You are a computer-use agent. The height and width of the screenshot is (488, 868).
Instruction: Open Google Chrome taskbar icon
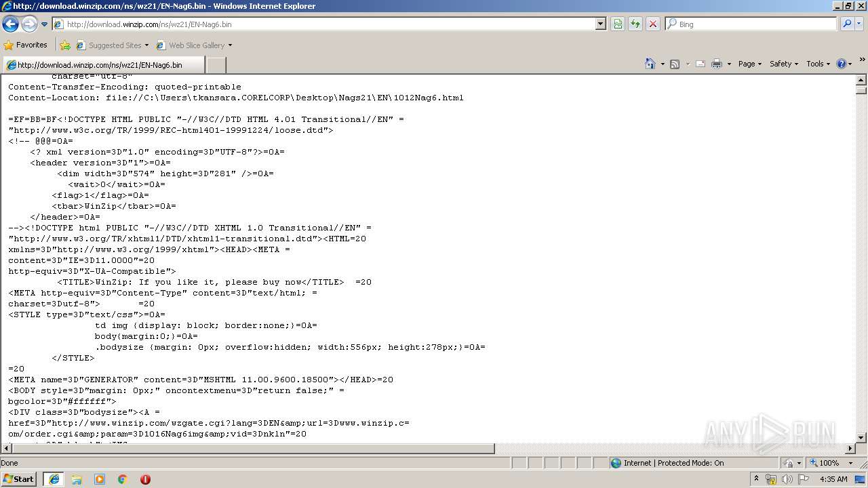pos(123,479)
